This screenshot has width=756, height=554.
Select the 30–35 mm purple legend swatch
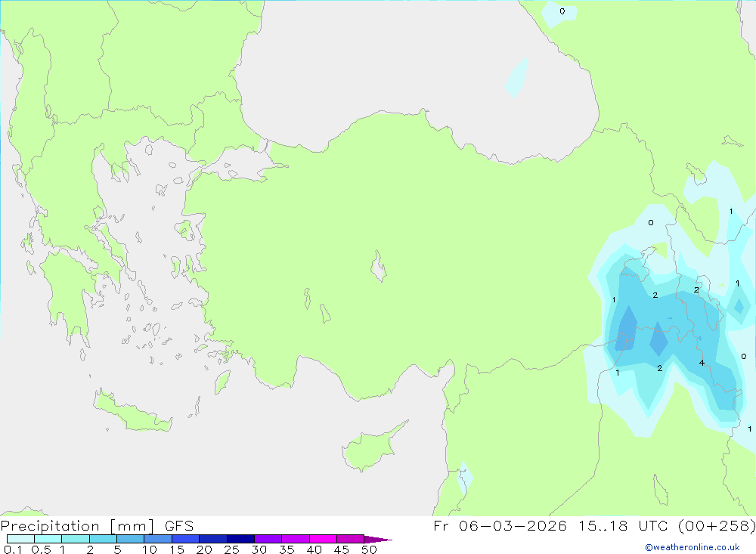point(268,539)
